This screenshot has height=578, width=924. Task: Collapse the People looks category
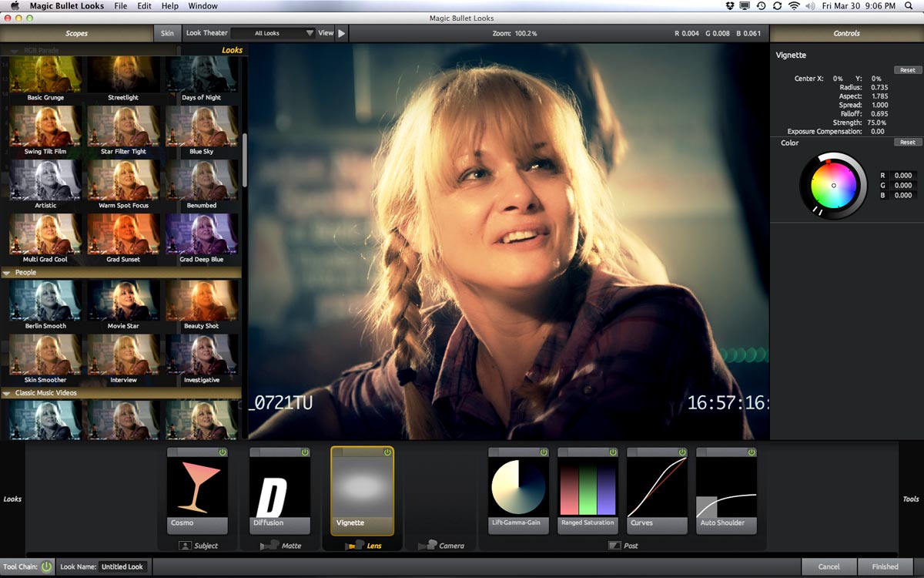coord(7,273)
